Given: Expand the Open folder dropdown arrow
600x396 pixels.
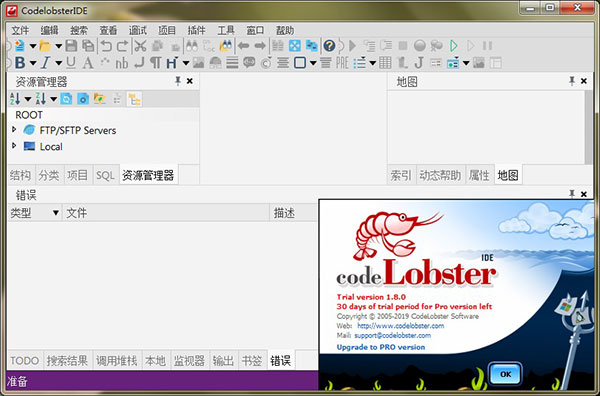Looking at the screenshot, I should [59, 46].
